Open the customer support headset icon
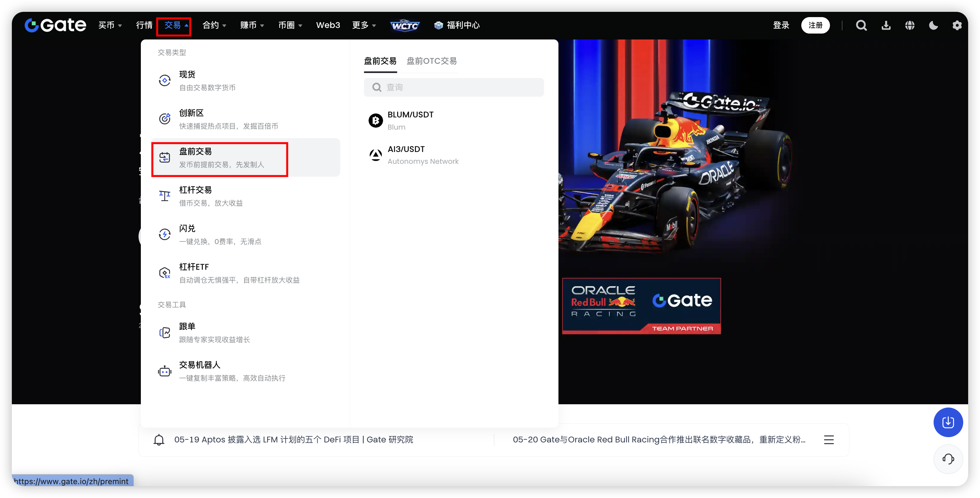Screen dimensions: 980x498 pos(948,459)
